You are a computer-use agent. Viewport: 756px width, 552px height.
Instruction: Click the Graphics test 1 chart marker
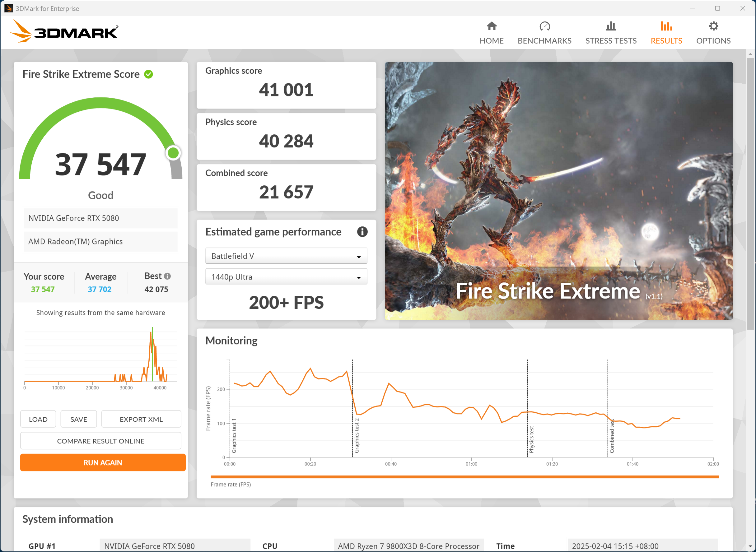point(234,435)
